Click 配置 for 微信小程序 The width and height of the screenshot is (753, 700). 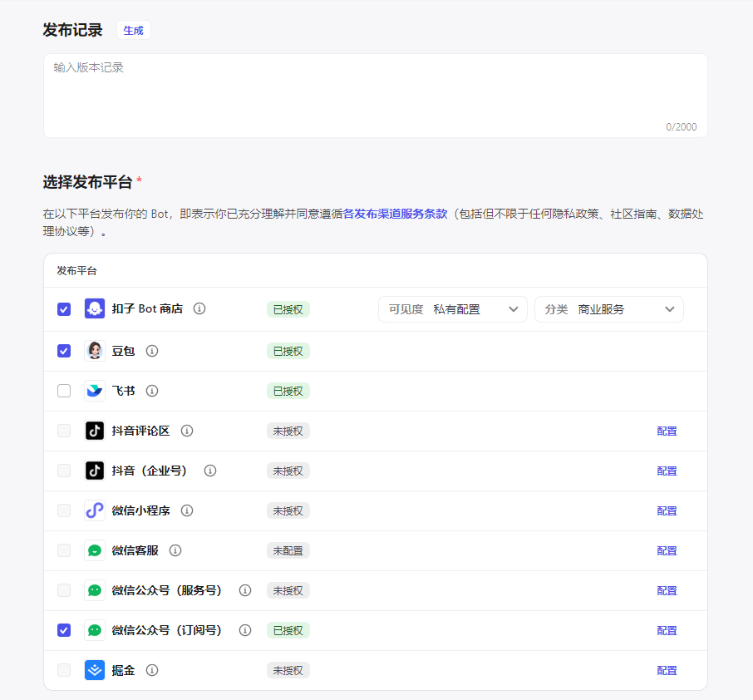[667, 510]
